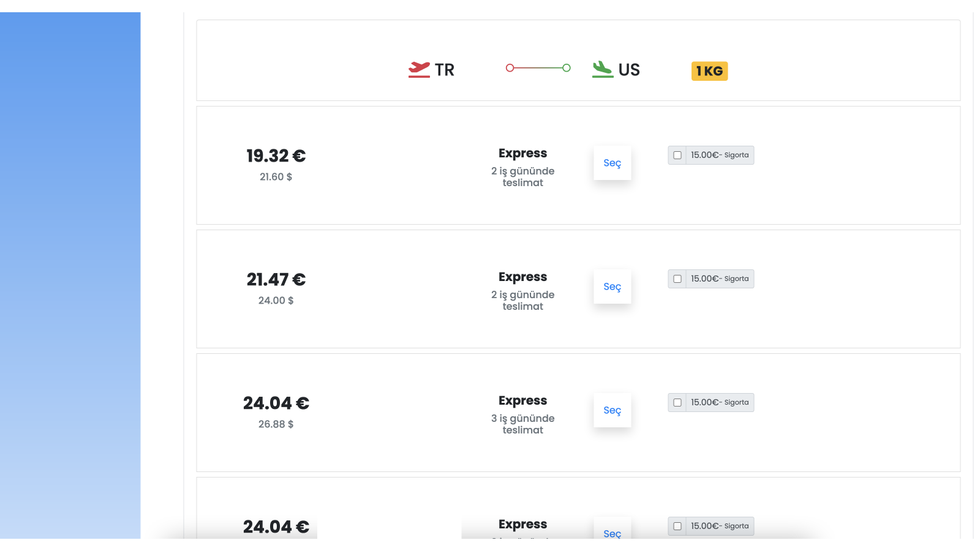The height and width of the screenshot is (551, 980).
Task: Click the 15.00€- Sigorta label in first row
Action: coord(720,155)
